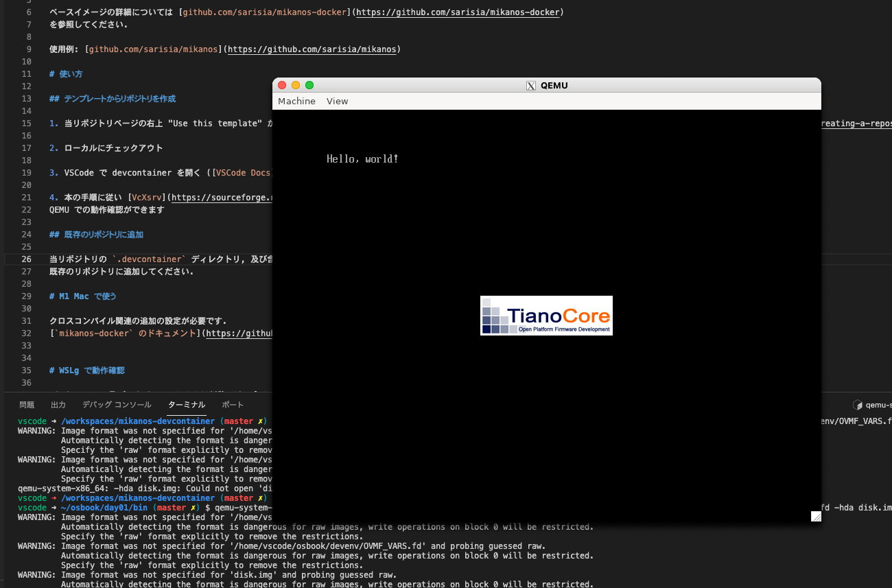
Task: Click the "QEMU での動作確認ができます" line
Action: (x=107, y=210)
